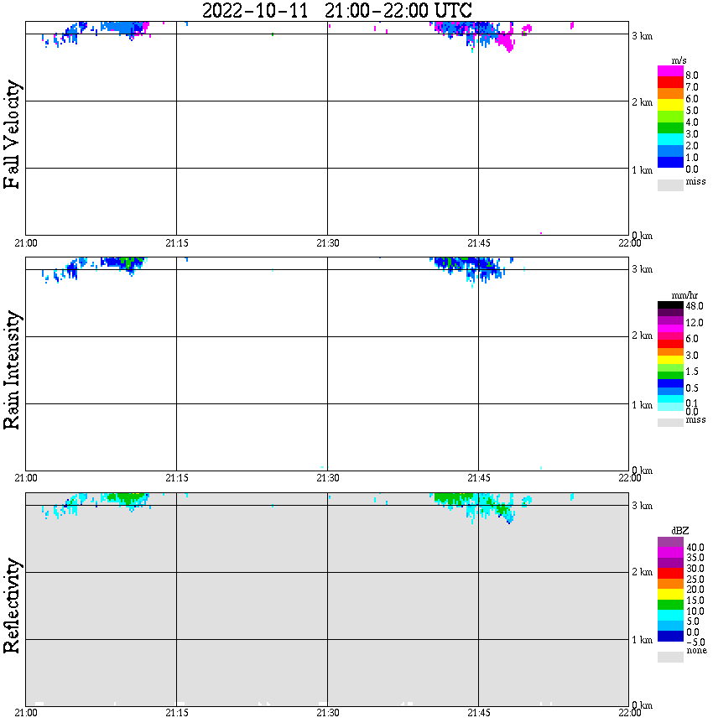Screen dimensions: 713x728
Task: Click '21:00' under the Reflectivity panel
Action: click(x=26, y=713)
